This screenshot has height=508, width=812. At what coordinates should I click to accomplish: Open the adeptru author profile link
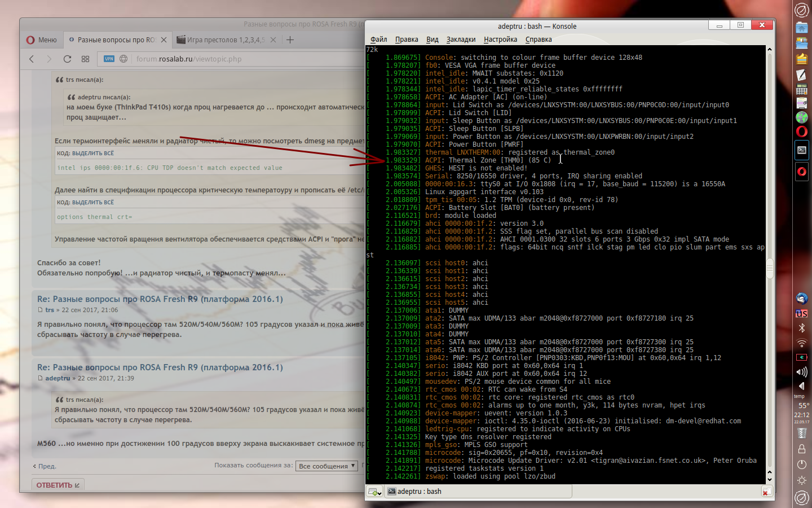pos(58,378)
